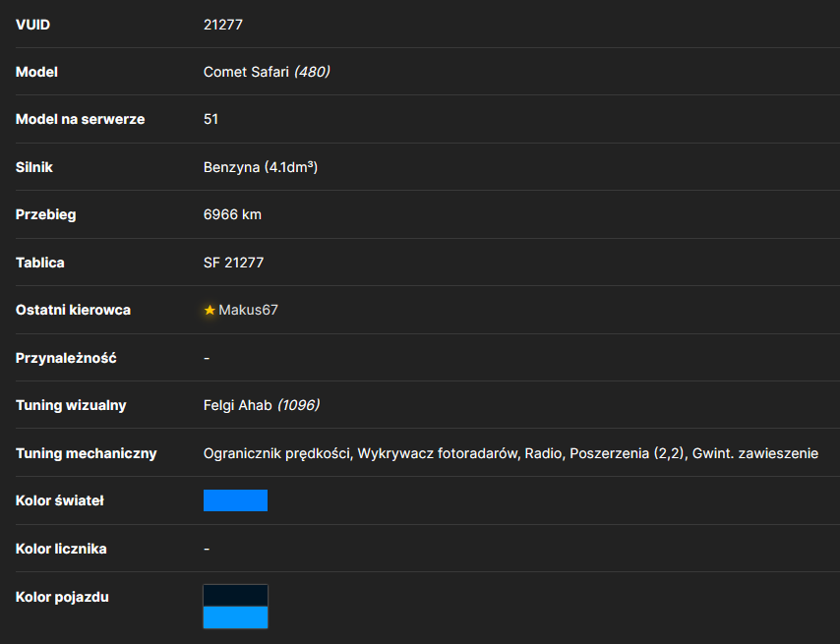The height and width of the screenshot is (644, 840).
Task: Click Ogranicznik prędkości in mechanical tuning
Action: pyautogui.click(x=276, y=453)
